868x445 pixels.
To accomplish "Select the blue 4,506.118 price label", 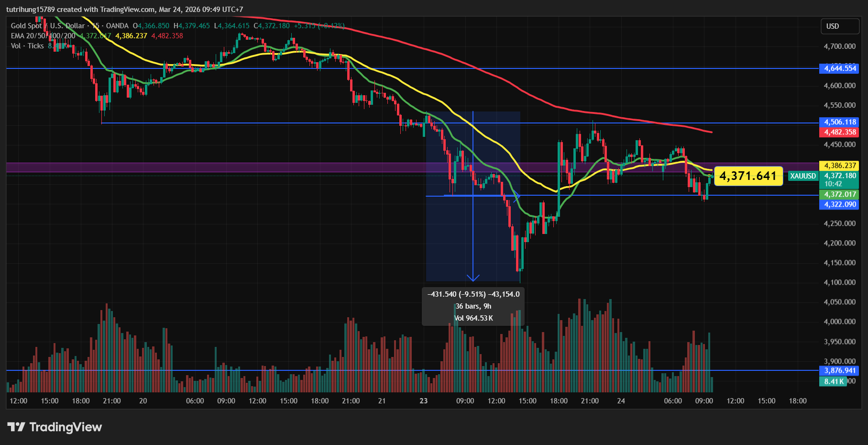I will point(839,122).
